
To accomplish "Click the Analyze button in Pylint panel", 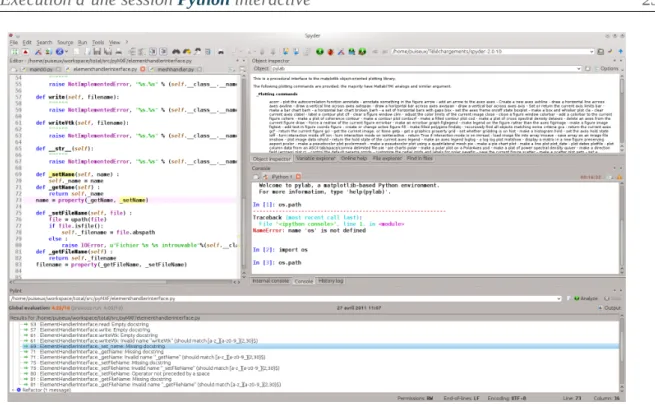I will [586, 299].
